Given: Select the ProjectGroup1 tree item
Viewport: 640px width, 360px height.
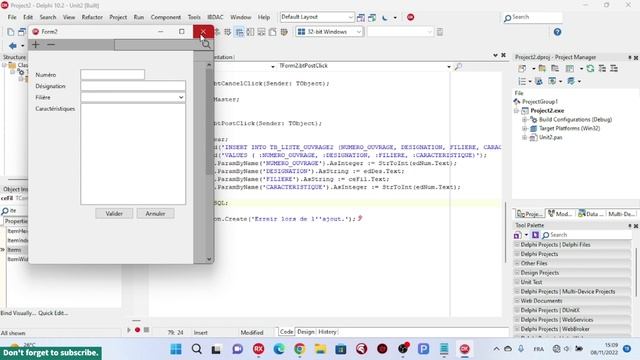Looking at the screenshot, I should click(540, 102).
